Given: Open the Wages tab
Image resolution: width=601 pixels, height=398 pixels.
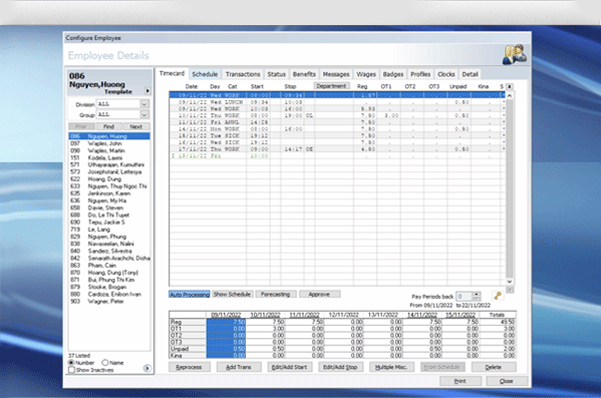Looking at the screenshot, I should coord(366,74).
